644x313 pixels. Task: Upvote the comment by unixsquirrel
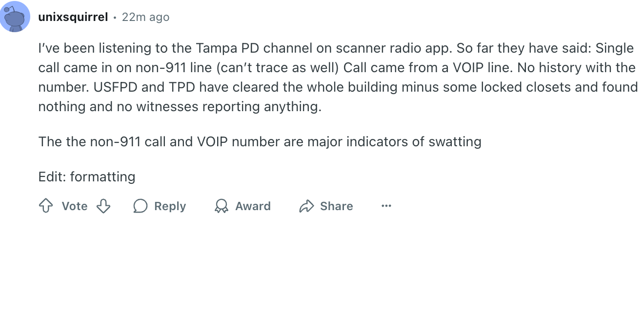pos(45,206)
